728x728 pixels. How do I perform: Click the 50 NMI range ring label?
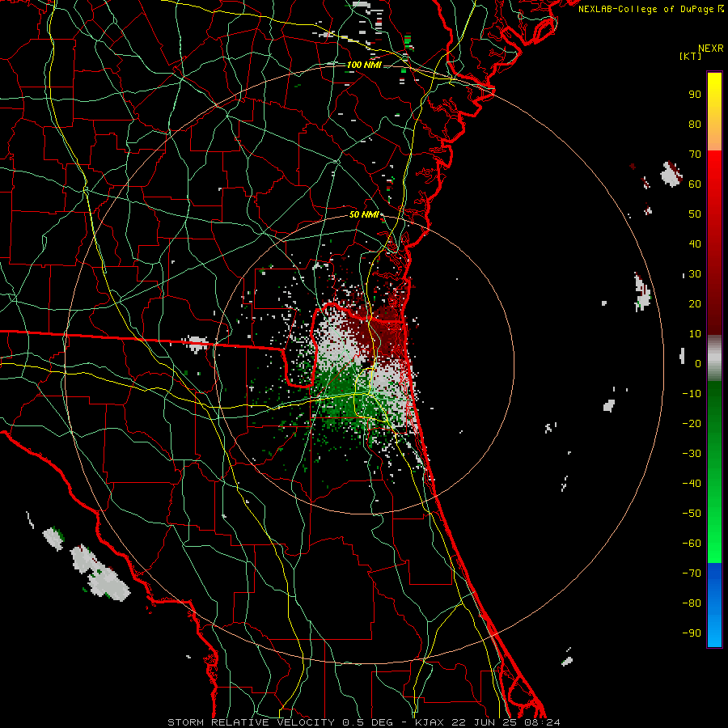364,214
